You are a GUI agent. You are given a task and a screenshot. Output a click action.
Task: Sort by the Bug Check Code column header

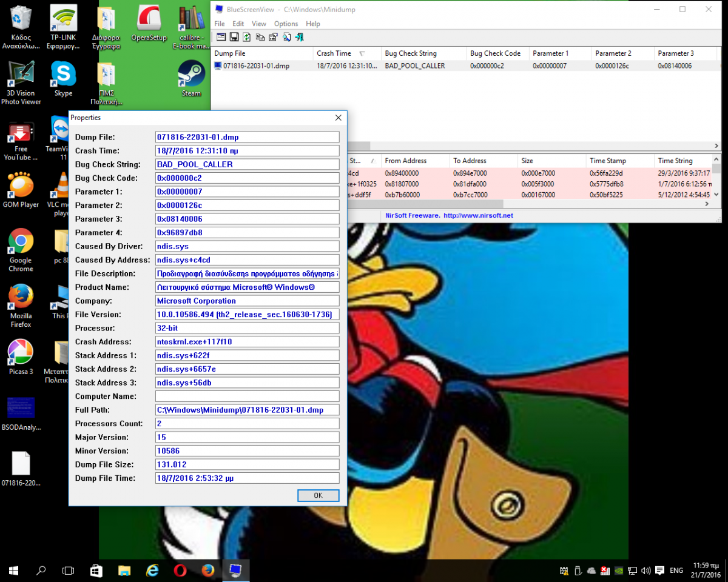[497, 53]
